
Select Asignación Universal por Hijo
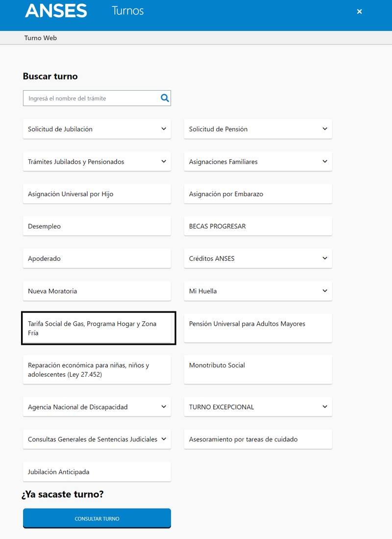tap(97, 194)
